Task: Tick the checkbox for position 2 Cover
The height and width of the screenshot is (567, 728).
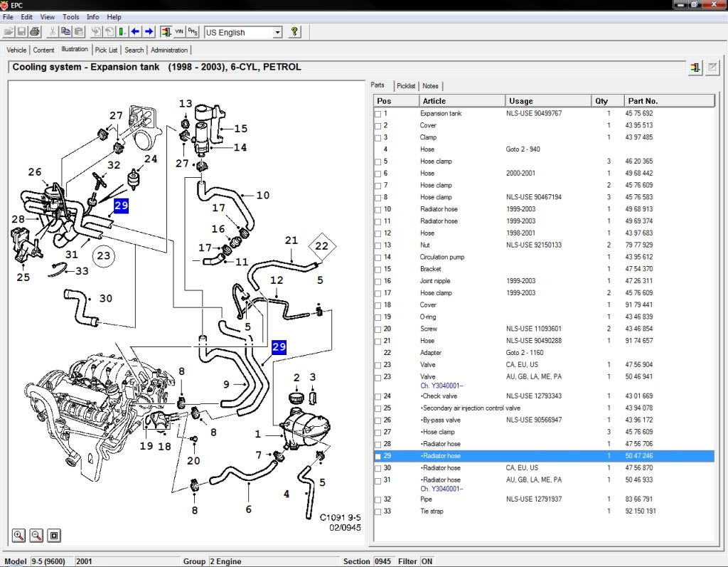Action: tap(378, 126)
